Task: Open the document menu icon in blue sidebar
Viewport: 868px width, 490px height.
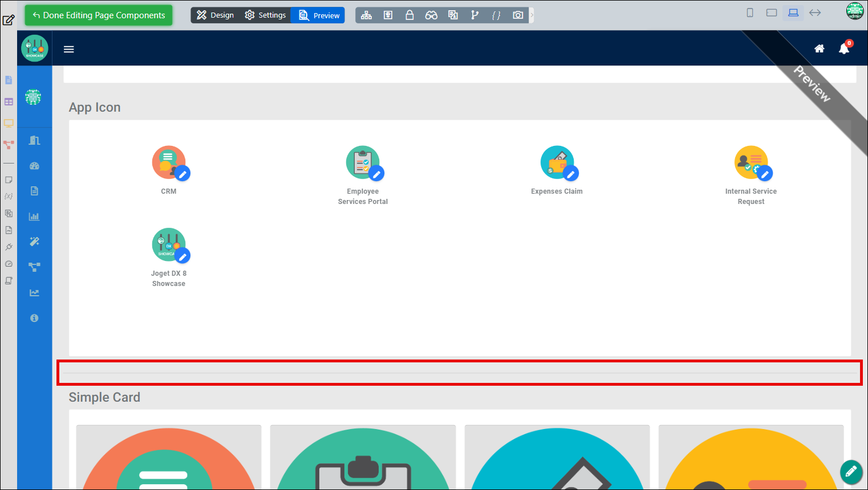Action: (x=34, y=191)
